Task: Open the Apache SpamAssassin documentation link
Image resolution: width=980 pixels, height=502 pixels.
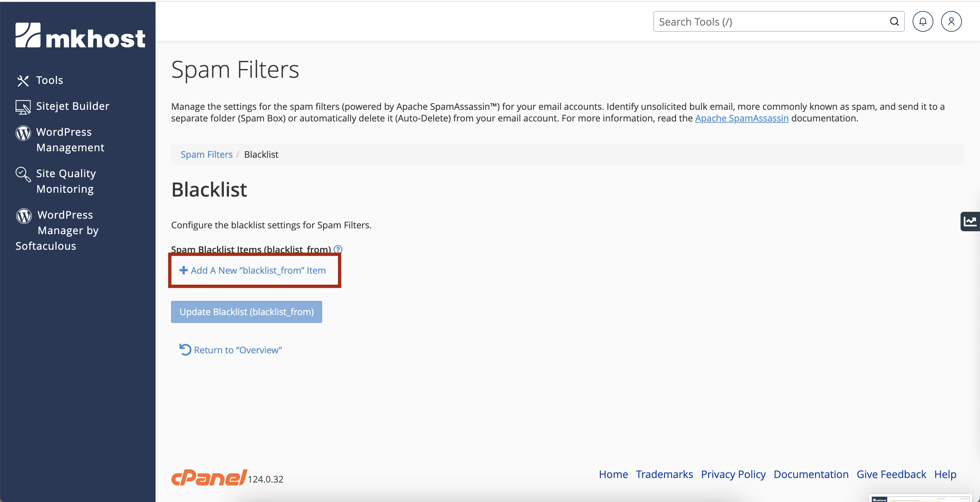Action: [x=741, y=118]
